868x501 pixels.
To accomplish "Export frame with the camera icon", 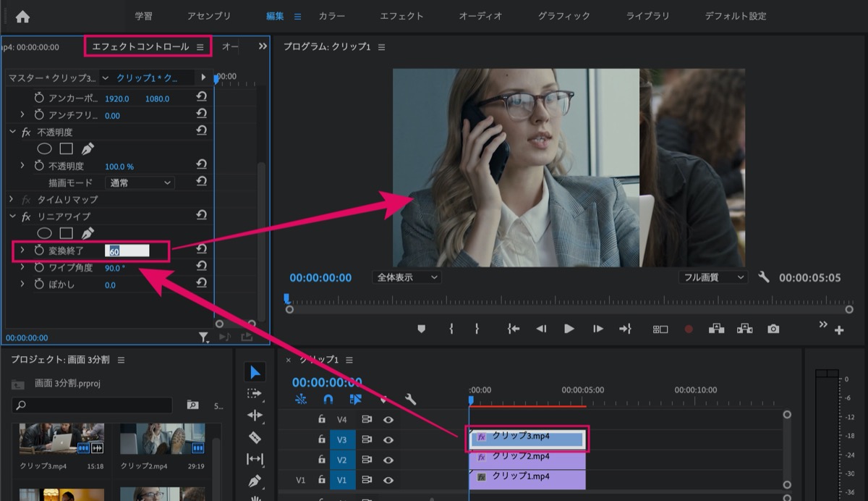I will [773, 329].
